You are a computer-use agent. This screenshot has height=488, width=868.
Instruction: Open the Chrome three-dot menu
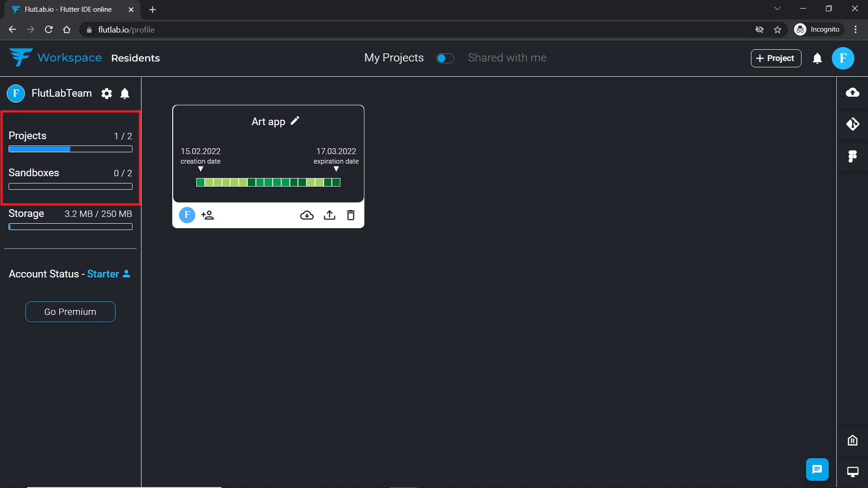point(855,29)
